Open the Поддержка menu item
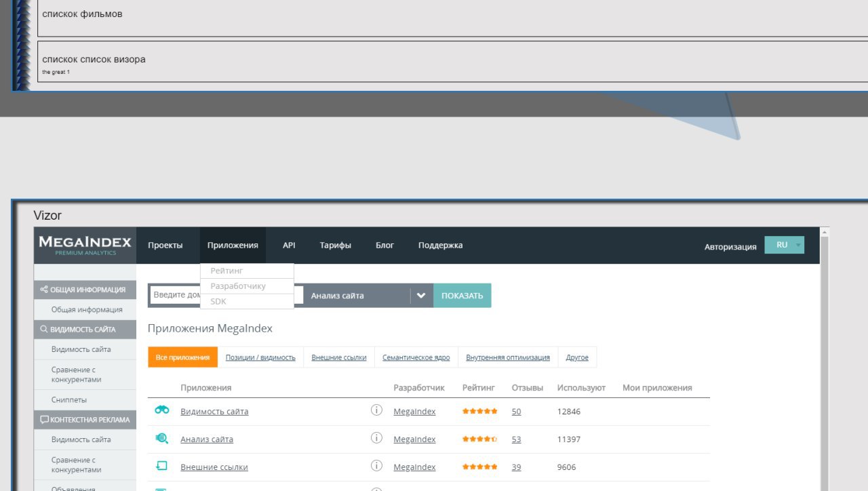This screenshot has height=491, width=868. tap(440, 245)
